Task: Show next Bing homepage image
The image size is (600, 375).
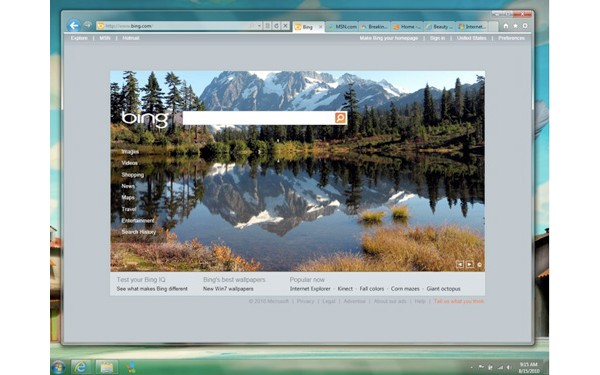Action: pos(469,264)
